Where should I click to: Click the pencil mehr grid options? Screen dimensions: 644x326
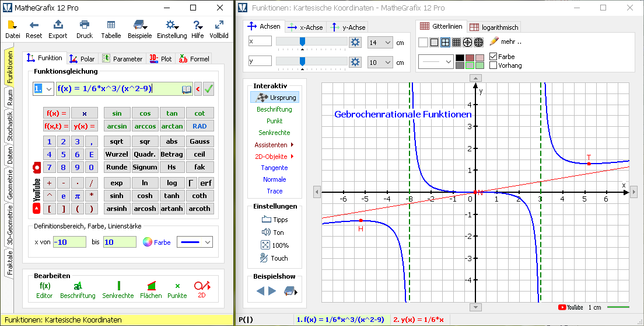coord(505,41)
